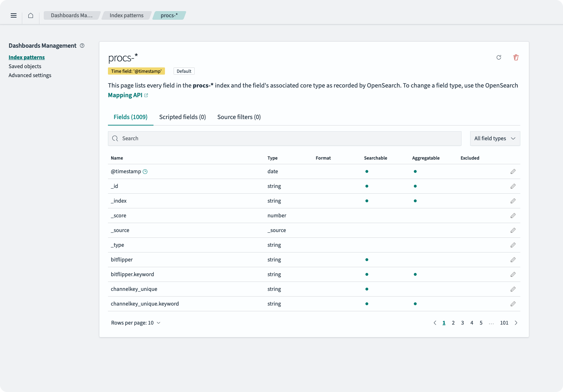
Task: Go to next page of fields
Action: 516,323
